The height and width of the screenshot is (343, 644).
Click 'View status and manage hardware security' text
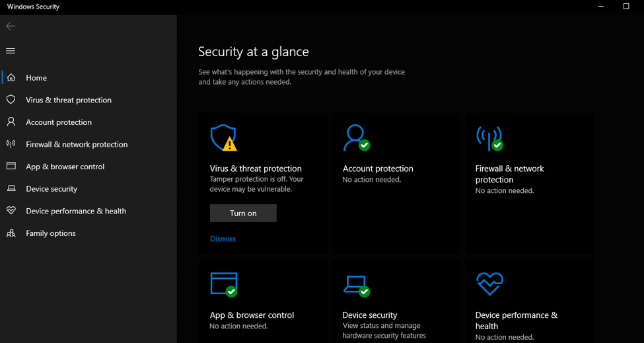384,330
